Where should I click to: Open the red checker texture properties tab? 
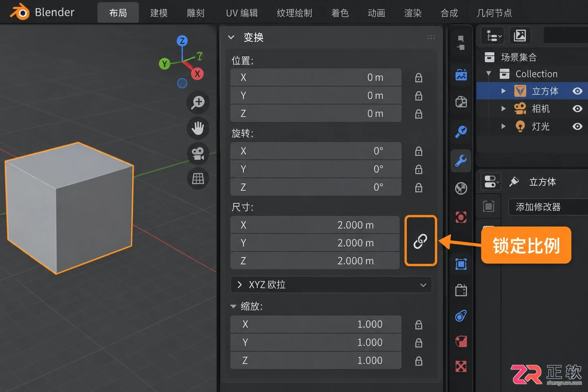click(x=461, y=366)
